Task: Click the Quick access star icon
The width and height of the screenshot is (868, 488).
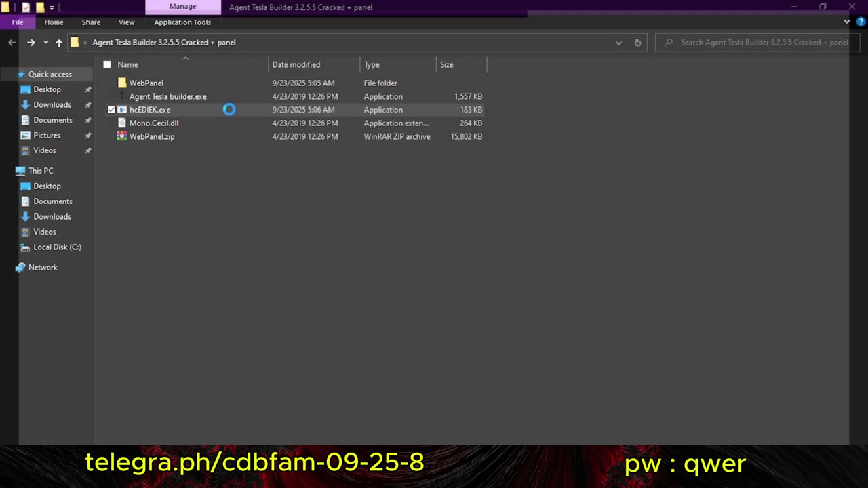Action: click(21, 74)
